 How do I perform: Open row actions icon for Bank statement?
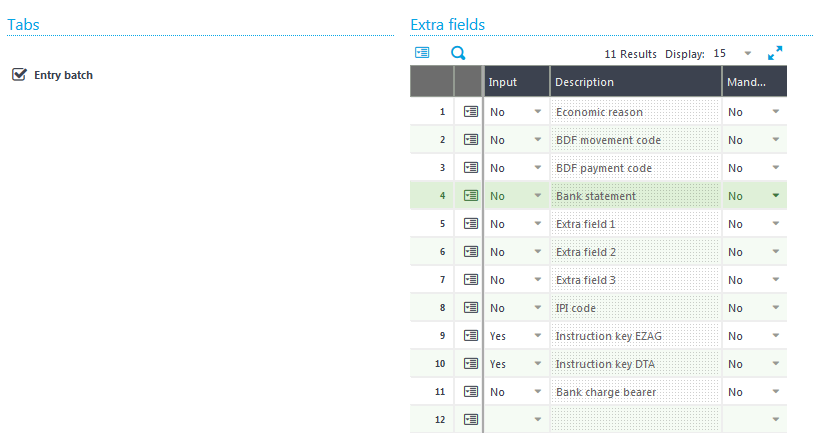[x=471, y=196]
